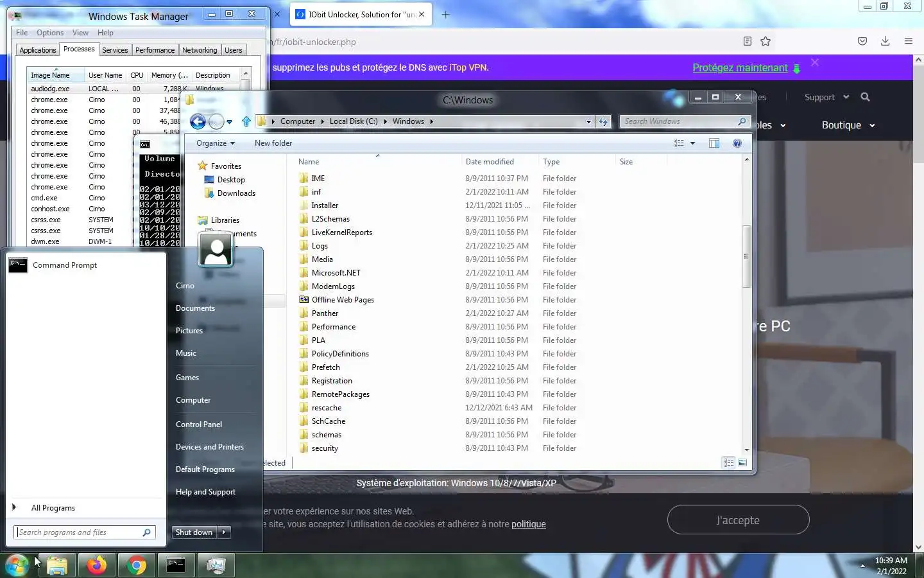Click the Local Disk (C:) breadcrumb
This screenshot has height=578, width=924.
[x=354, y=121]
